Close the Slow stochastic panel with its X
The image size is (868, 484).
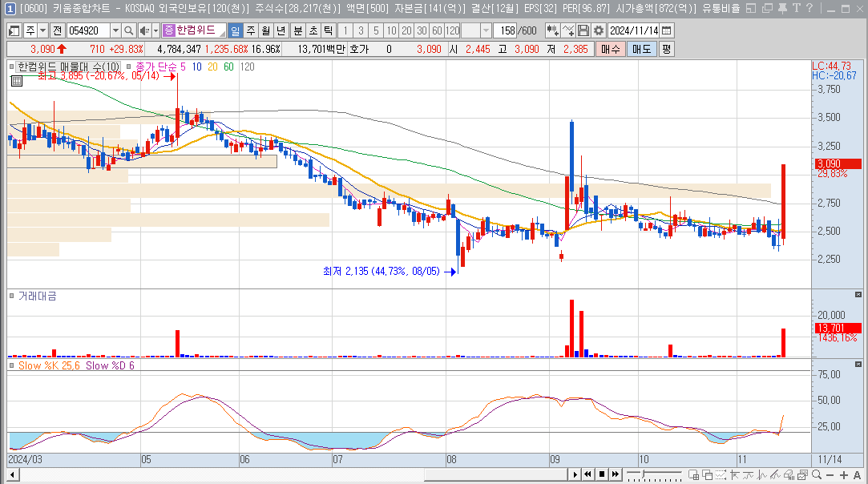pos(858,364)
